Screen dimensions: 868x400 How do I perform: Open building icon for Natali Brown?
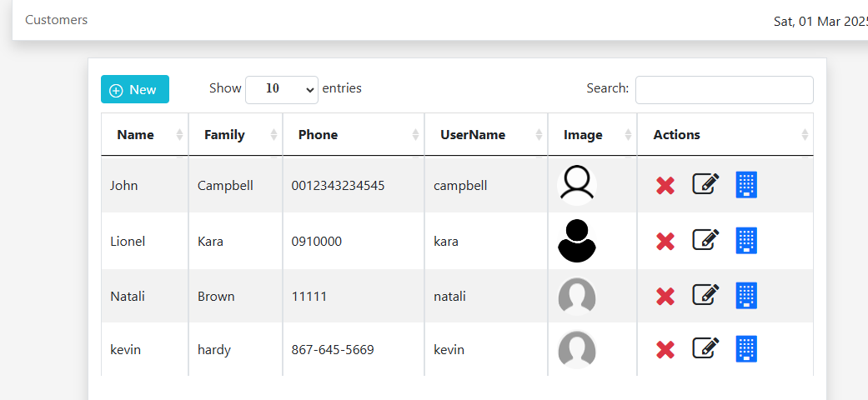tap(746, 296)
